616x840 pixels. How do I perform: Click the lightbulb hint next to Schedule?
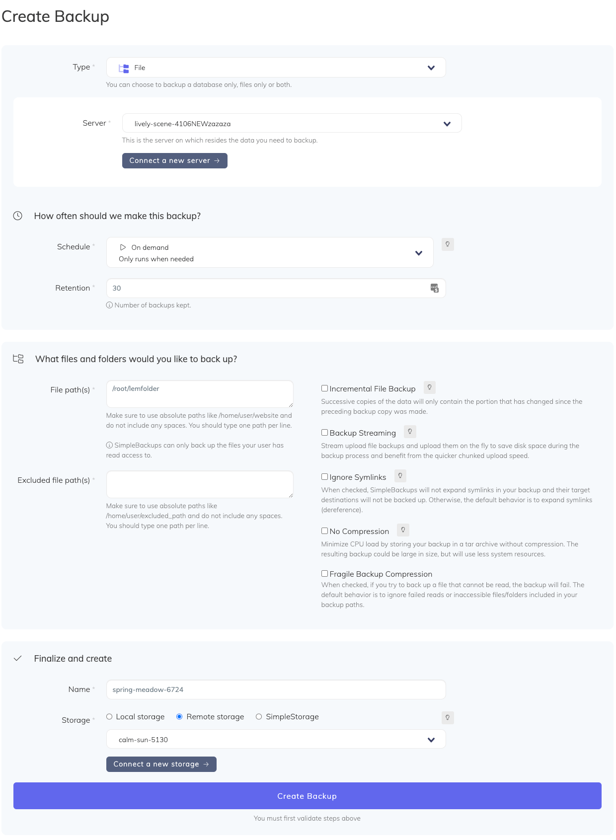[x=448, y=244]
